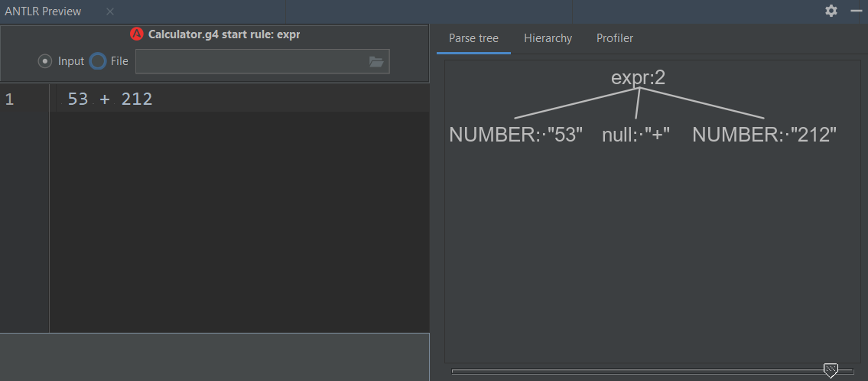Open the ANTLR Preview settings gear
The image size is (868, 381).
[831, 11]
